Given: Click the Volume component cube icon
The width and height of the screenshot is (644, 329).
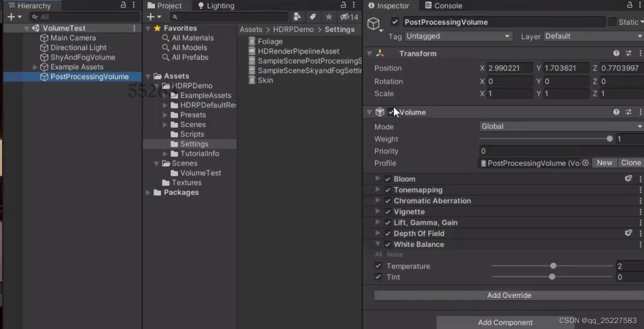Looking at the screenshot, I should click(380, 112).
